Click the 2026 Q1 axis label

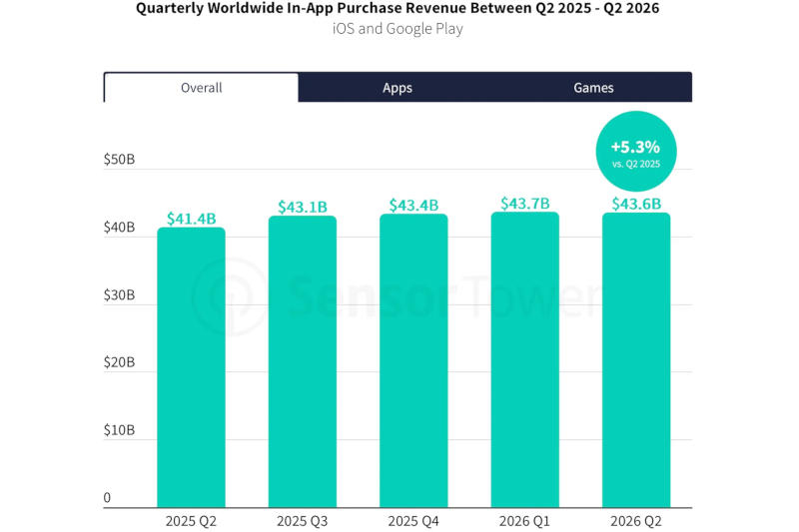(x=525, y=521)
